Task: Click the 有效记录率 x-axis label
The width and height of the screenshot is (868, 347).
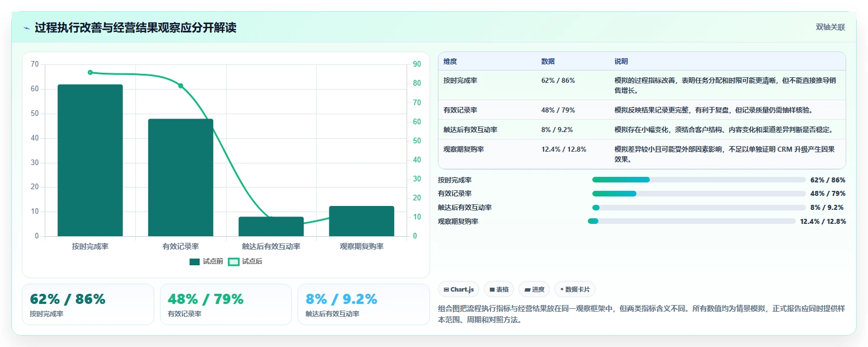Action: (181, 246)
